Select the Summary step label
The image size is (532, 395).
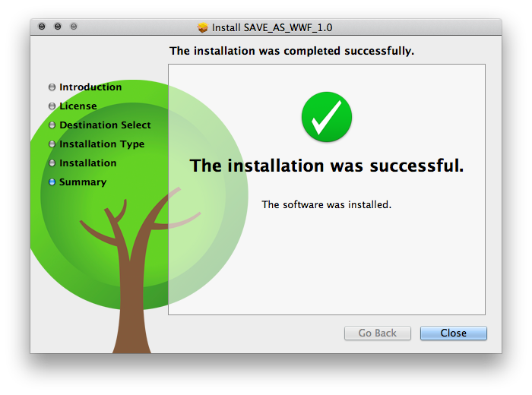coord(83,182)
